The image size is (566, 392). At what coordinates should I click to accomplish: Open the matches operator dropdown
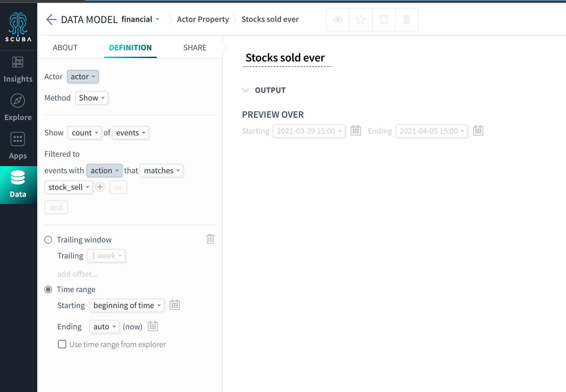click(x=161, y=171)
